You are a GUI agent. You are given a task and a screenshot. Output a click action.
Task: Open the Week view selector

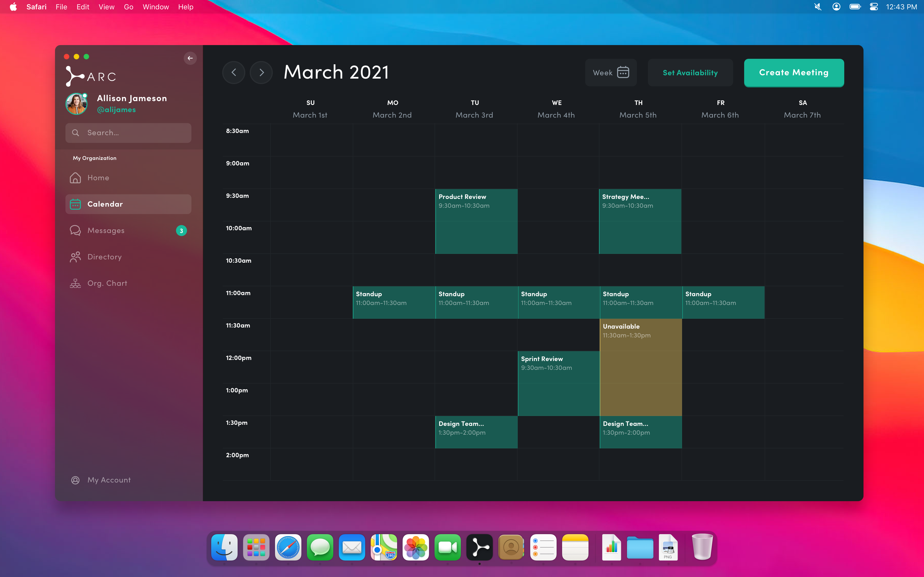click(x=610, y=73)
